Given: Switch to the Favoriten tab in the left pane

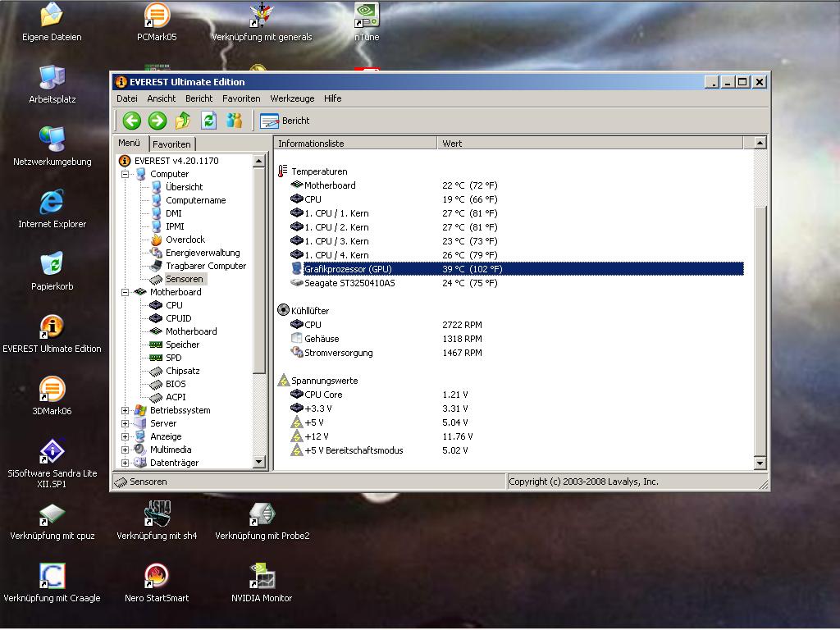Looking at the screenshot, I should (171, 144).
